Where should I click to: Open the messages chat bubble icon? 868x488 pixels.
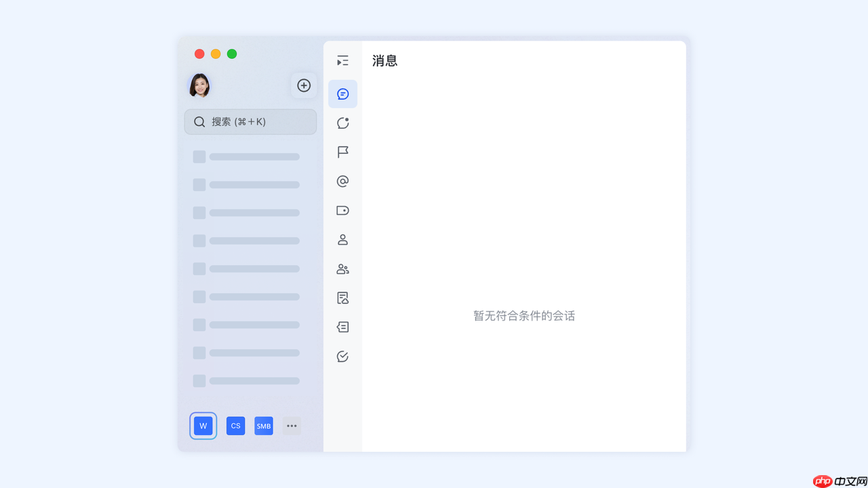click(342, 94)
